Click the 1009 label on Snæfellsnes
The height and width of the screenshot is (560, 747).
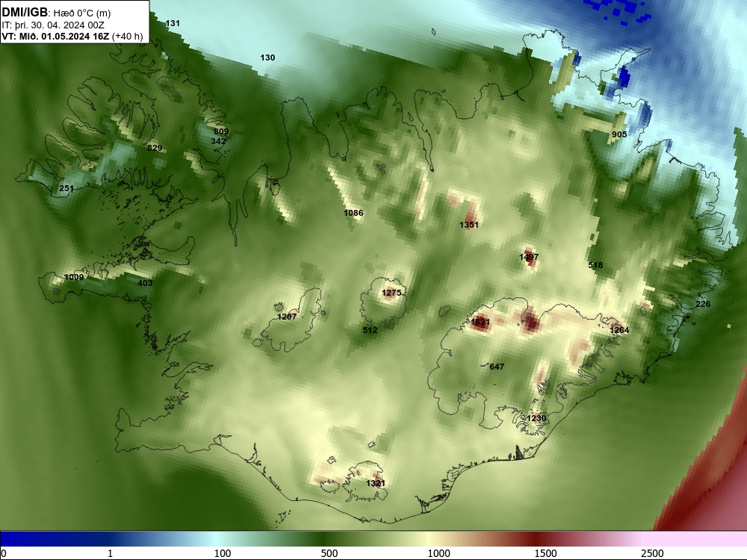pos(74,277)
